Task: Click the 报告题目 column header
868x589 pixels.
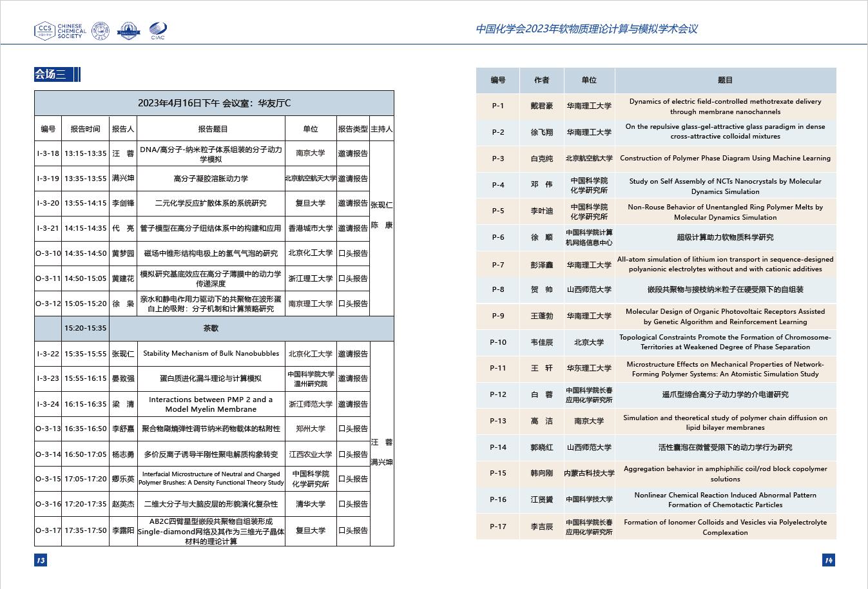Action: (211, 129)
